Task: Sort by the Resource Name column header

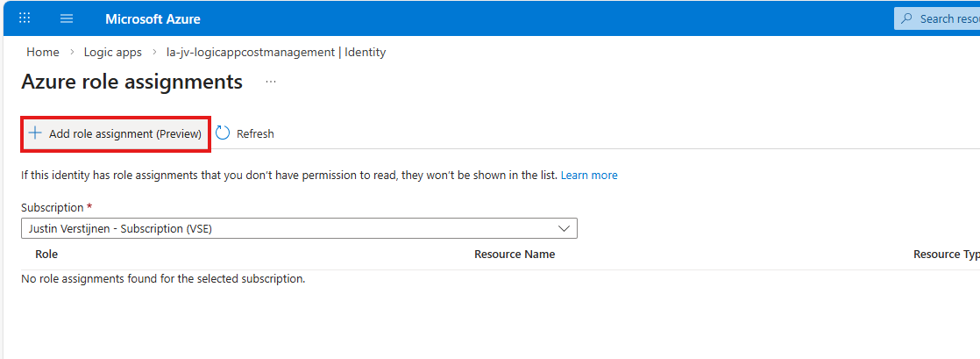Action: (x=515, y=255)
